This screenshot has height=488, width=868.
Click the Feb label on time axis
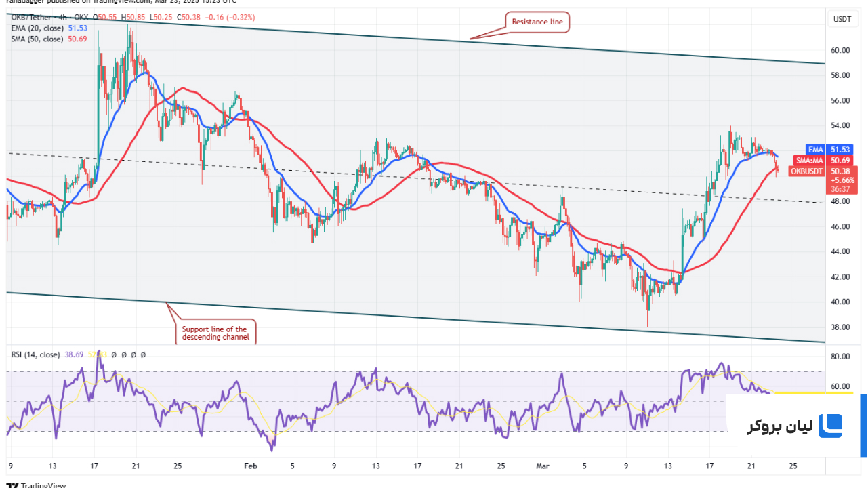pyautogui.click(x=251, y=466)
